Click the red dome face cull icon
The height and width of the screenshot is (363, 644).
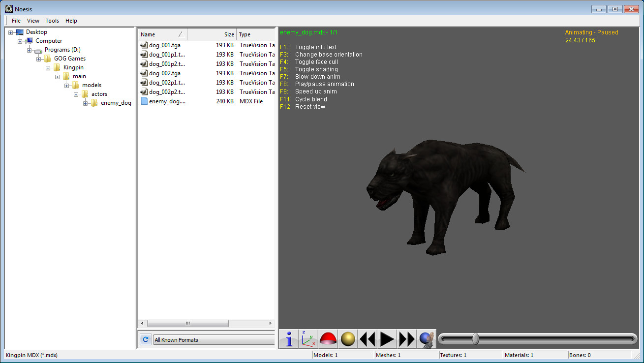(328, 339)
